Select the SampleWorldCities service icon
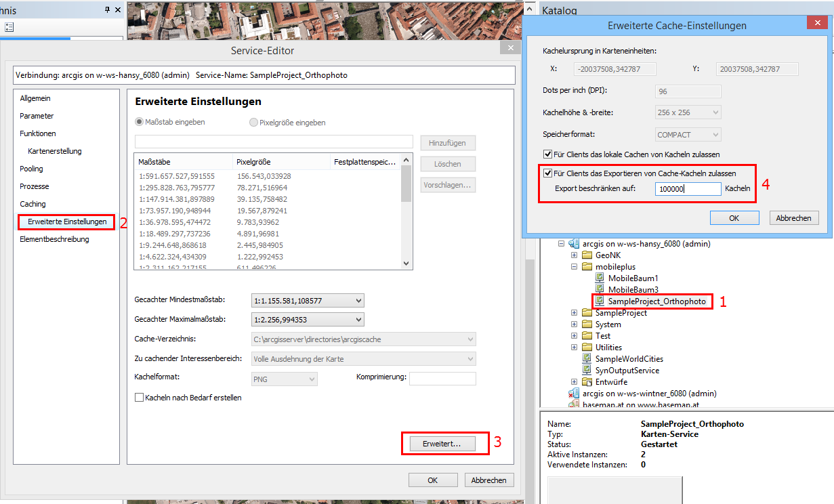Screen dimensions: 834x504 [587, 359]
